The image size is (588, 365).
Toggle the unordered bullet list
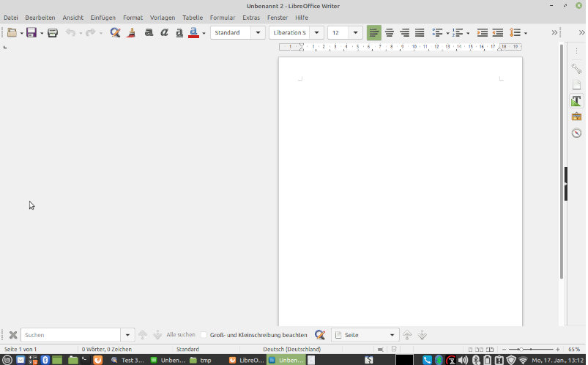437,33
